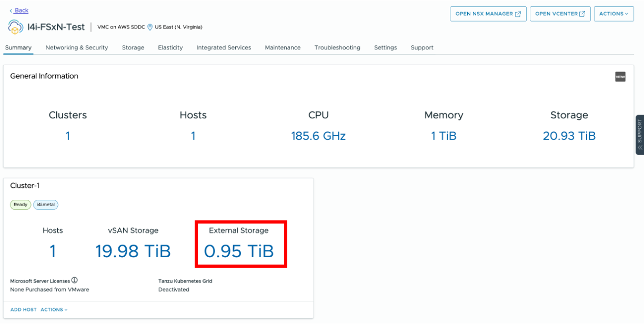This screenshot has width=644, height=324.
Task: Switch to the Networking & Security tab
Action: pos(77,48)
